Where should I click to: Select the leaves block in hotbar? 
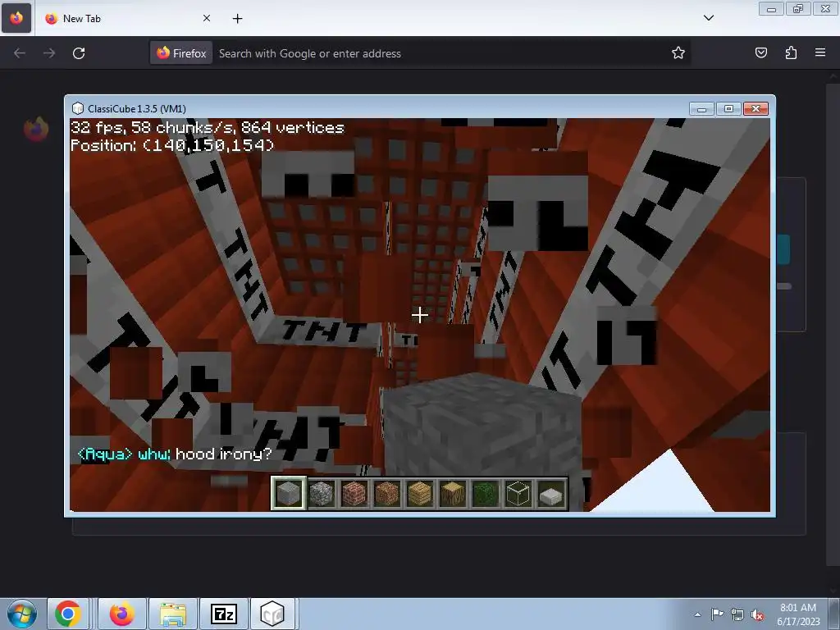pos(486,493)
